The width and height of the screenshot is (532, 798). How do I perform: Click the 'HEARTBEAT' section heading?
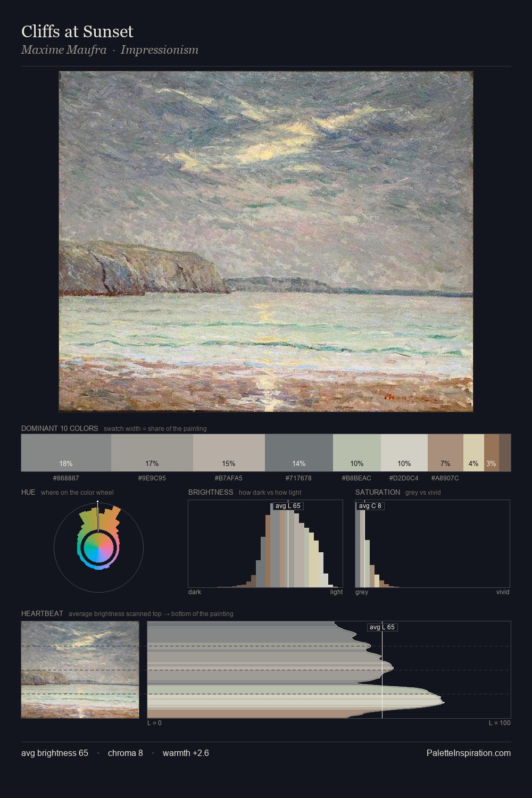42,613
